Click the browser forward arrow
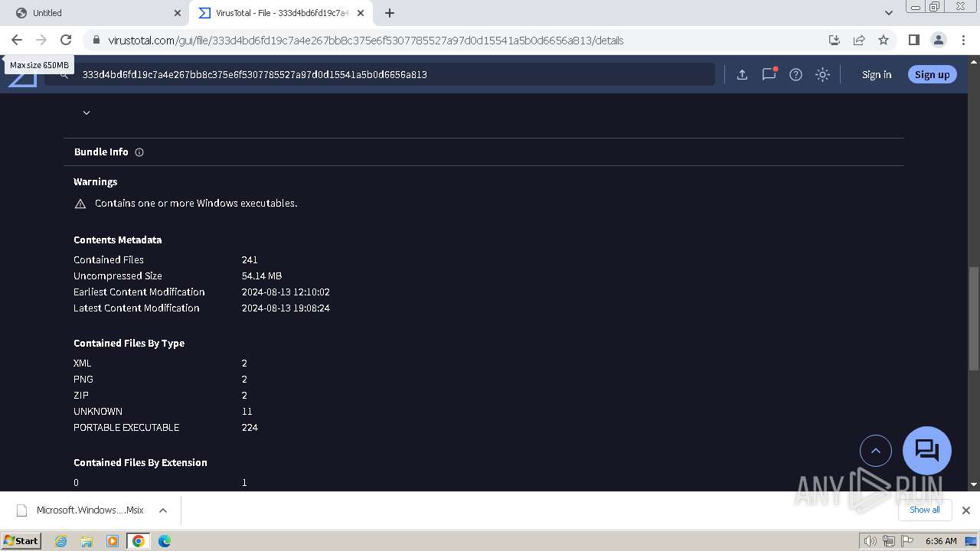This screenshot has height=551, width=980. (x=41, y=40)
